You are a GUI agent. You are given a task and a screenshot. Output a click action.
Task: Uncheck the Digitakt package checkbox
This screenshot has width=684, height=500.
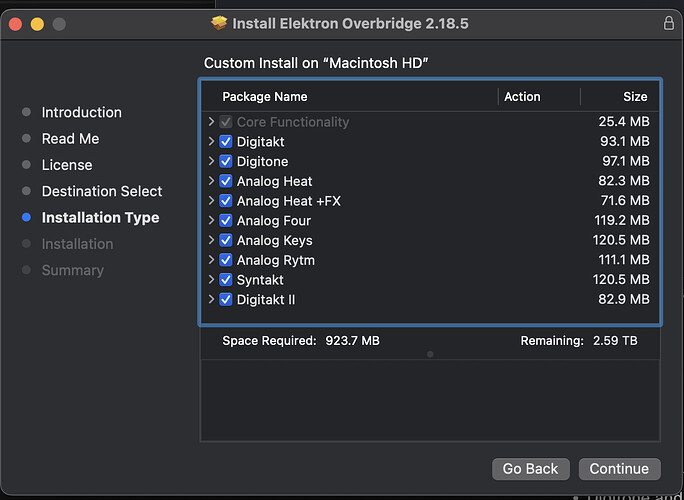point(226,142)
